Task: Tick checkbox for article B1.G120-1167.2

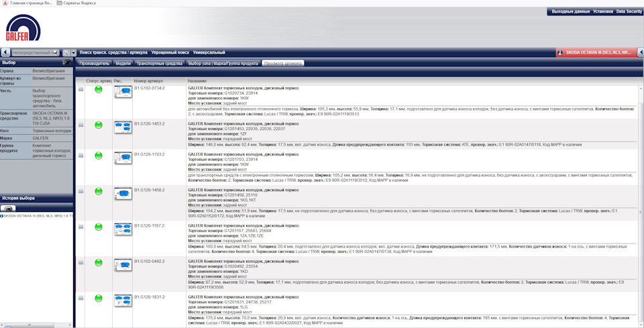Action: coord(81,227)
